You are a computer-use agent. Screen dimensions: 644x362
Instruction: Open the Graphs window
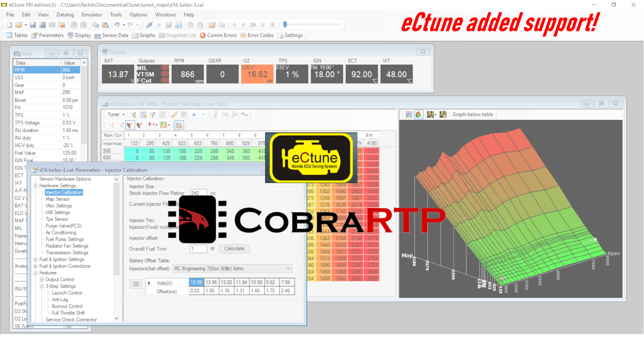pos(144,35)
